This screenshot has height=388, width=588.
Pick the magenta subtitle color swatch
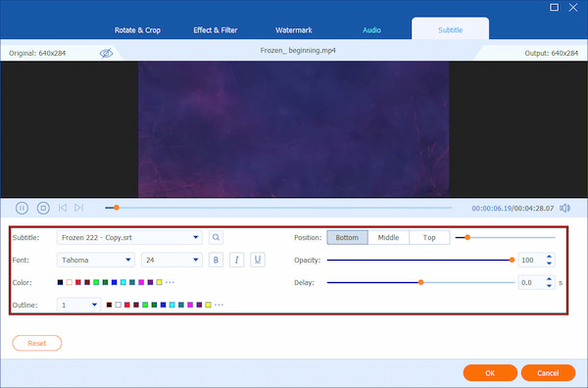click(141, 282)
